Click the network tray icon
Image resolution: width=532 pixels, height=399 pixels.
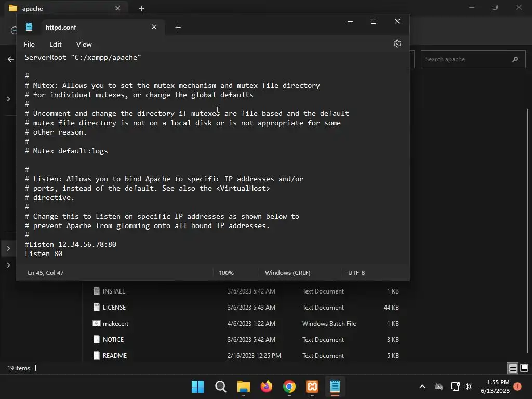click(x=455, y=387)
